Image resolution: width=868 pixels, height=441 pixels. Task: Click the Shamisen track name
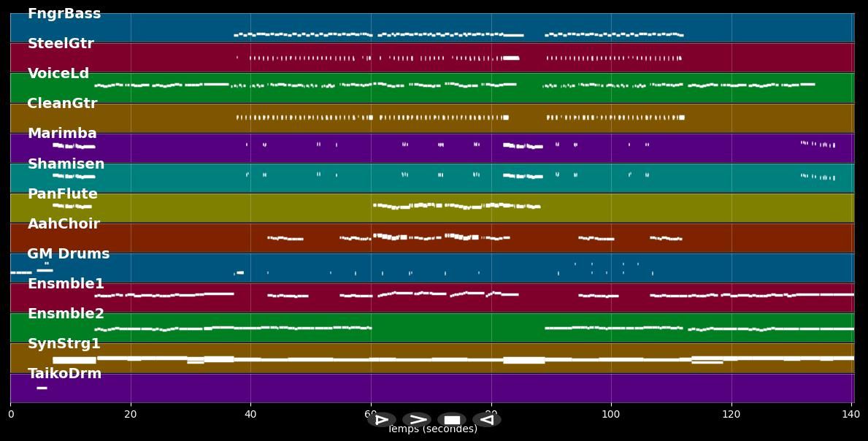[66, 164]
